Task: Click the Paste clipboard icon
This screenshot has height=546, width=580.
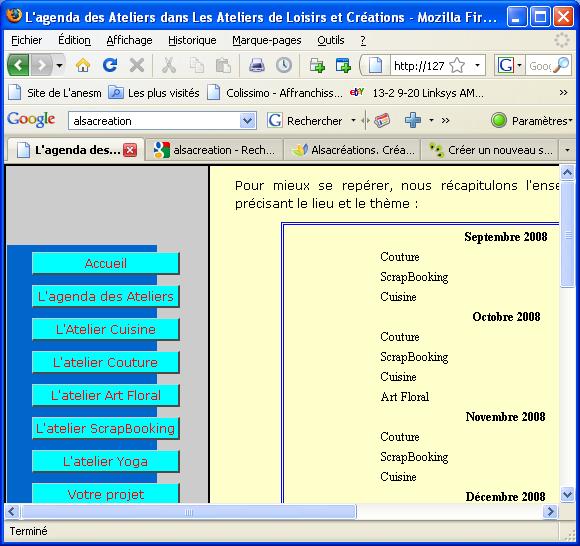Action: [223, 65]
